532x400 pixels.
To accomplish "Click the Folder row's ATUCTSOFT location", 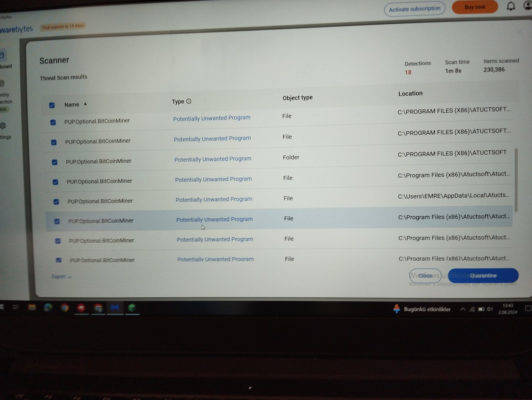I will 452,153.
